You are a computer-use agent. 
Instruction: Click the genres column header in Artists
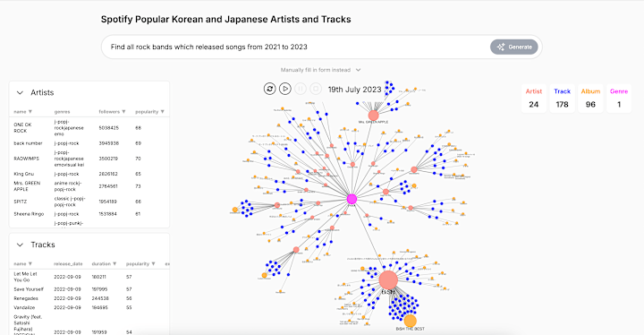[x=62, y=112]
